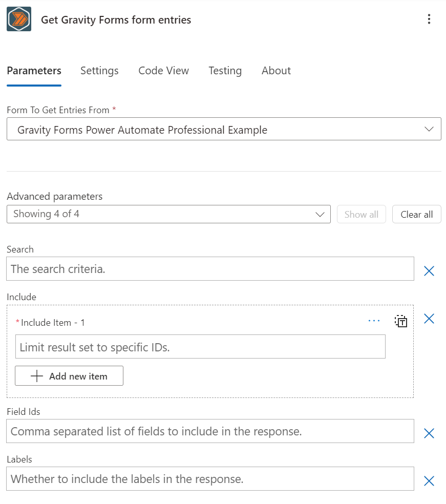
Task: Open the Form To Get Entries From dropdown
Action: tap(429, 129)
